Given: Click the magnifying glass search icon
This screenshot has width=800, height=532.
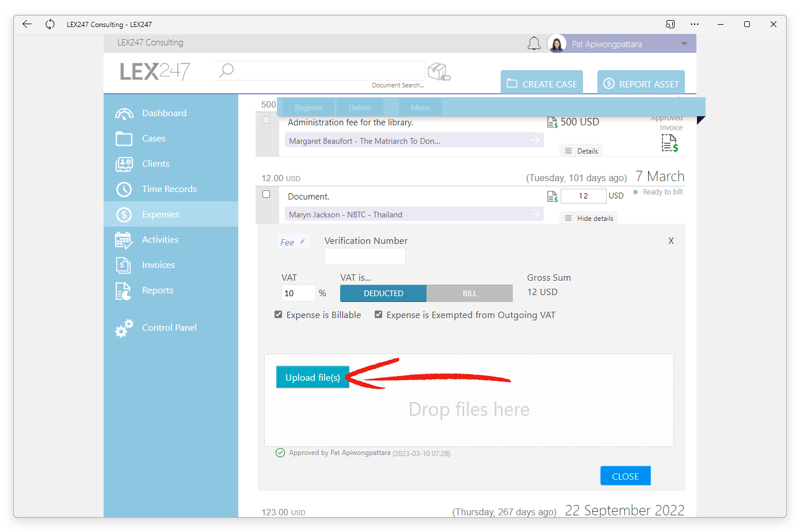Looking at the screenshot, I should (x=227, y=70).
